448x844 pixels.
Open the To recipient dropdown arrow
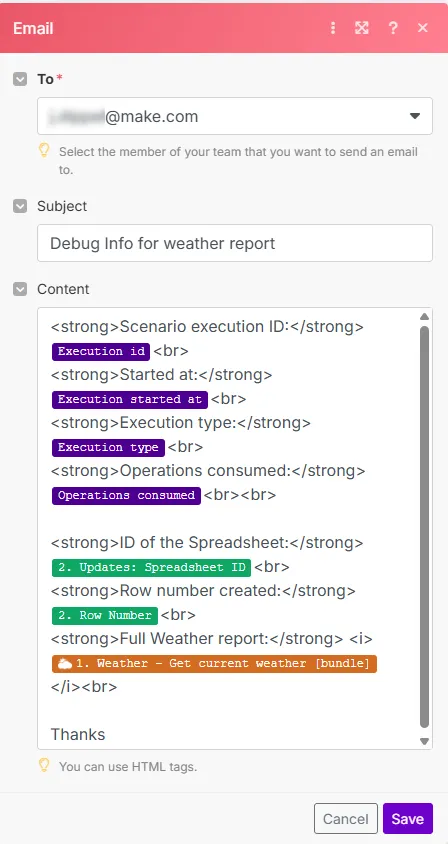415,116
